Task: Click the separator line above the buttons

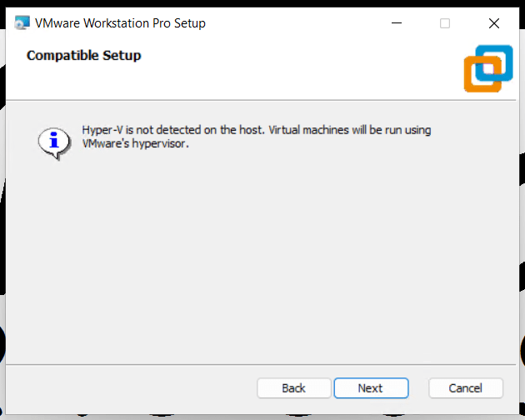Action: (x=262, y=364)
